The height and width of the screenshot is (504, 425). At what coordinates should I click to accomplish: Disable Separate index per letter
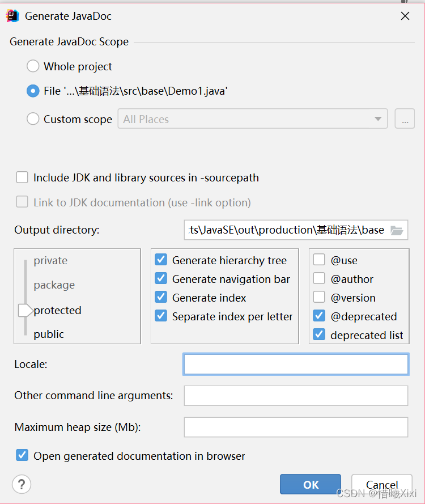161,316
